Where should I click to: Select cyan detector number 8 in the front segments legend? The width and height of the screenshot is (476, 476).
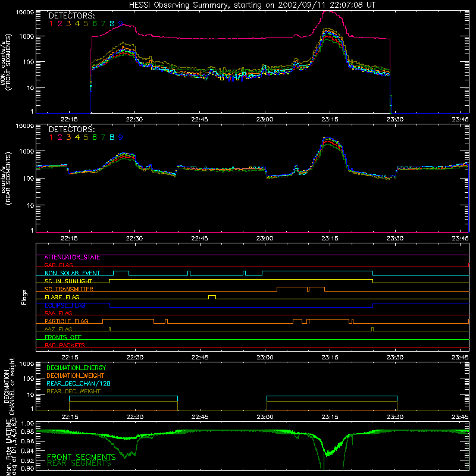coord(112,24)
